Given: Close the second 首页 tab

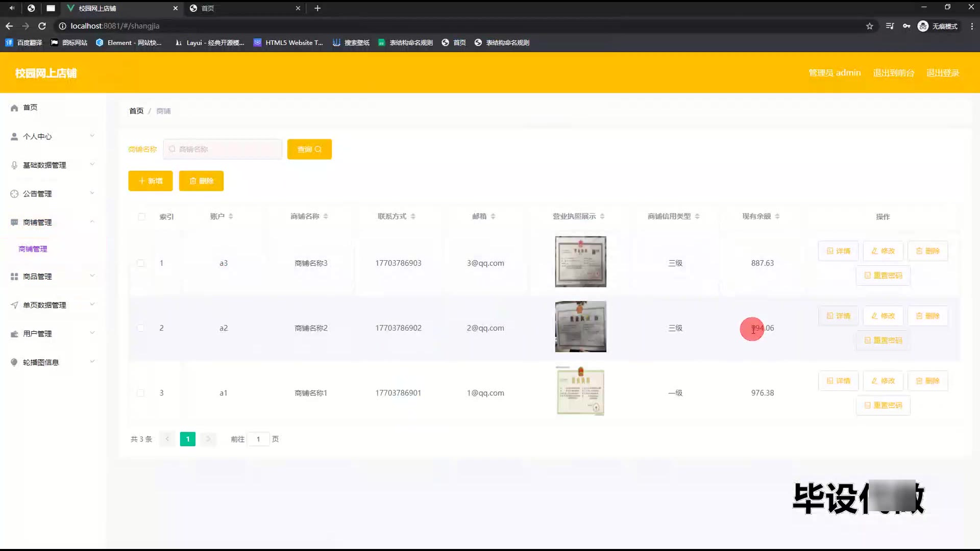Looking at the screenshot, I should [298, 8].
